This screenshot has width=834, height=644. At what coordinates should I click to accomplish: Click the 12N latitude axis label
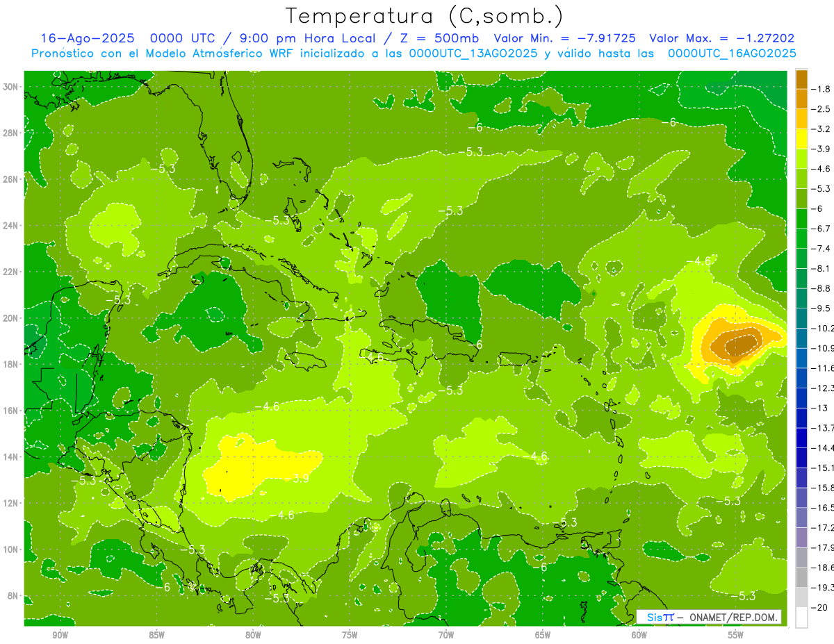pyautogui.click(x=12, y=503)
